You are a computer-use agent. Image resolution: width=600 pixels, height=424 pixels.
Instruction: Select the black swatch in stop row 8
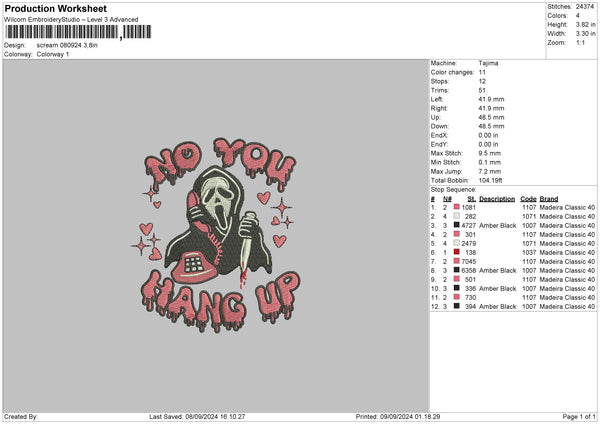coord(457,270)
